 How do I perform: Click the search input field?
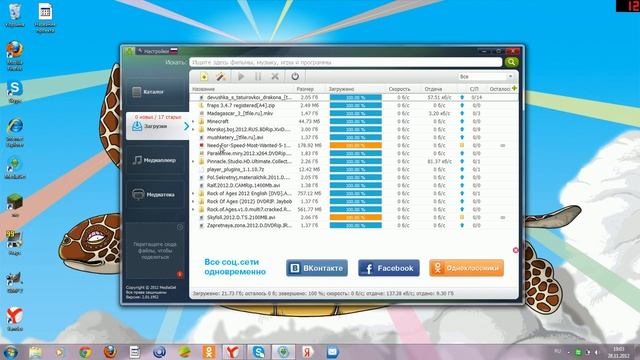pyautogui.click(x=346, y=62)
